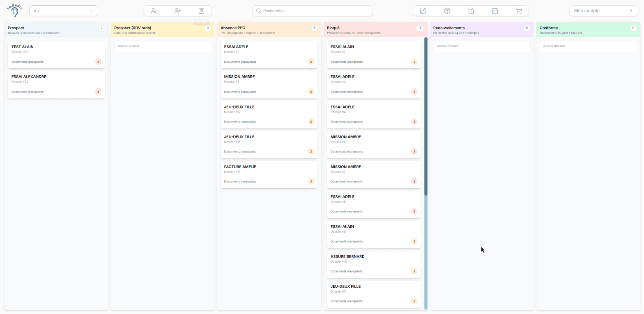Click the JEU-DEUX FILLE Dossier #11 card
This screenshot has height=314, width=644.
[374, 294]
